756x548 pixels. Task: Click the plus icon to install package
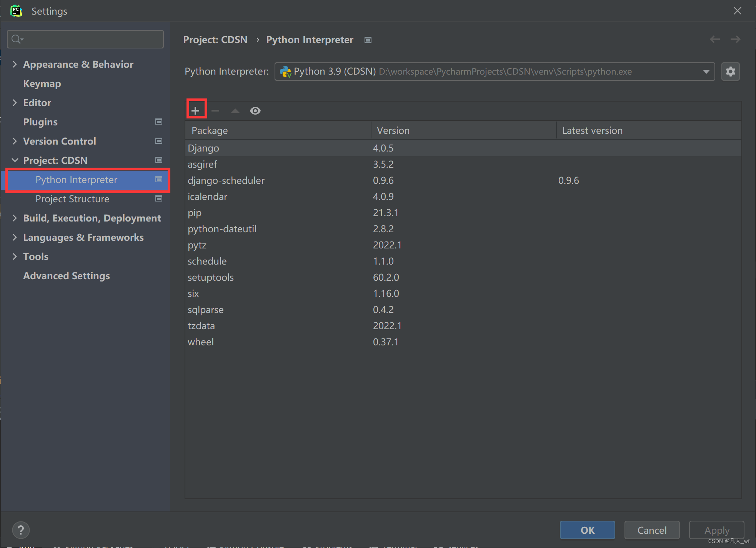coord(195,111)
